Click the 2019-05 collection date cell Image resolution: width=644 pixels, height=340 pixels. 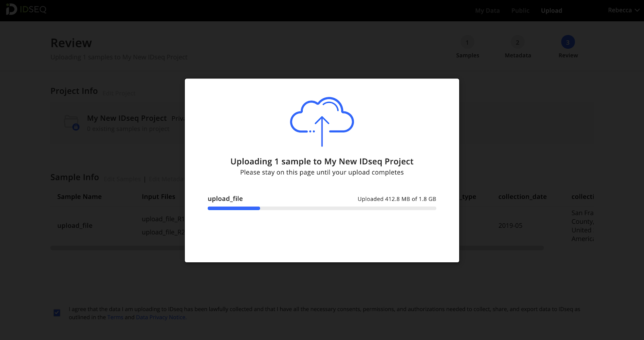tap(510, 226)
